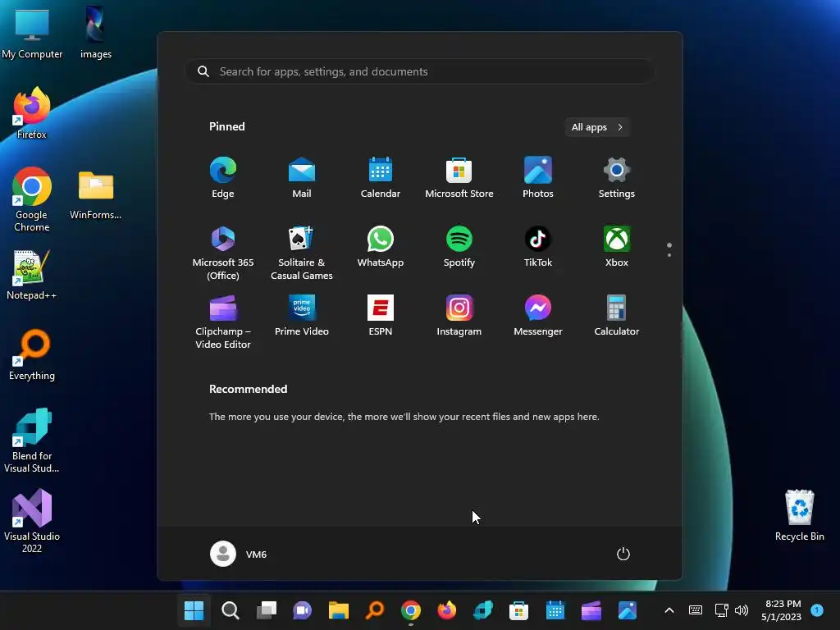Select Google Chrome desktop shortcut
The width and height of the screenshot is (840, 630).
[32, 199]
